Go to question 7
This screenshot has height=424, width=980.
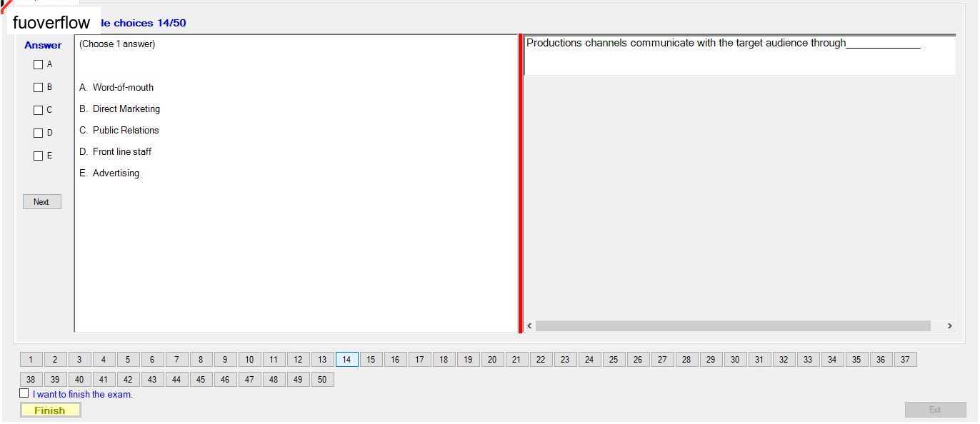(x=176, y=360)
